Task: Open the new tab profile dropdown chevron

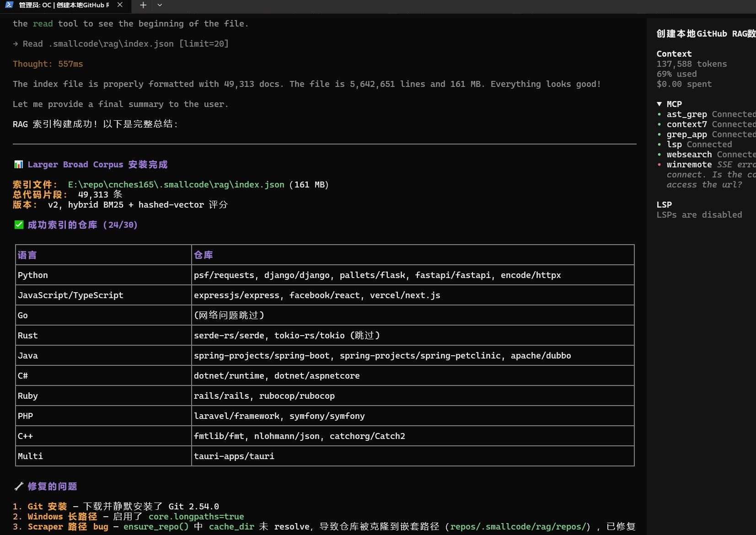Action: tap(160, 5)
